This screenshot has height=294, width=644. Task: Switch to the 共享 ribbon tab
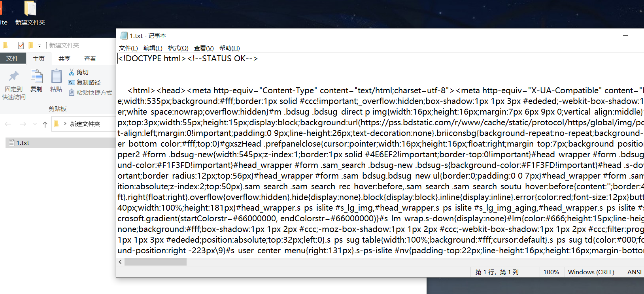pyautogui.click(x=64, y=58)
